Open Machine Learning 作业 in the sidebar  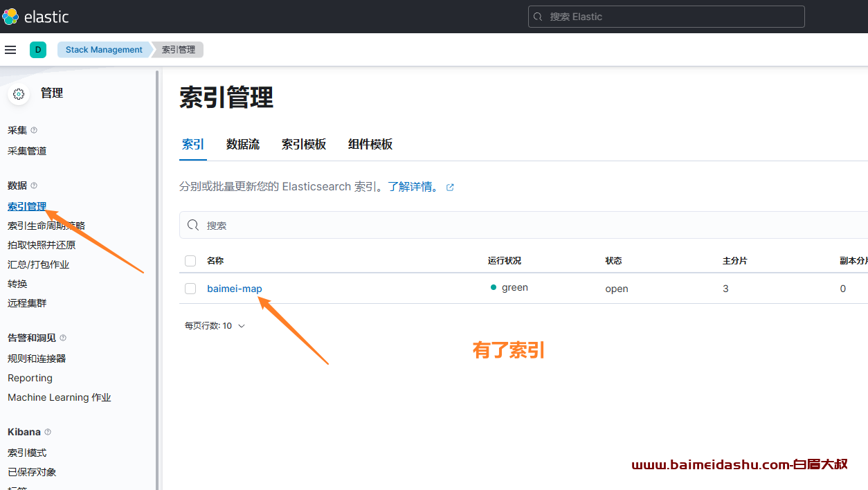point(60,397)
